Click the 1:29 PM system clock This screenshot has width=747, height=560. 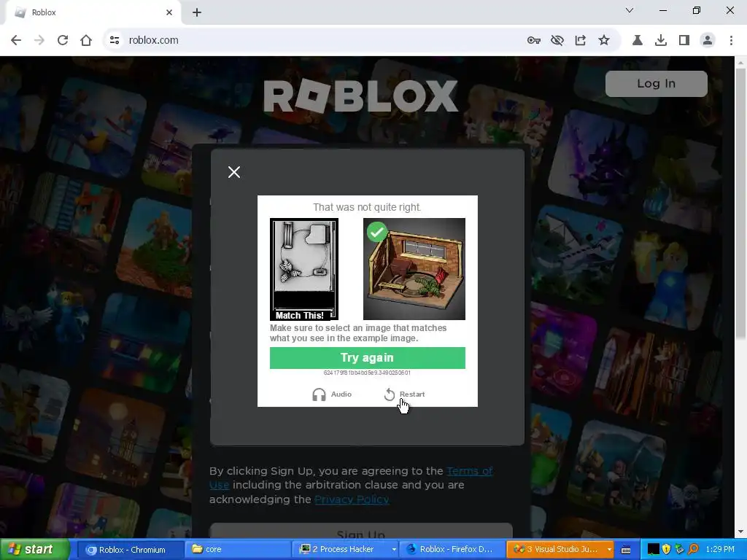tap(720, 550)
